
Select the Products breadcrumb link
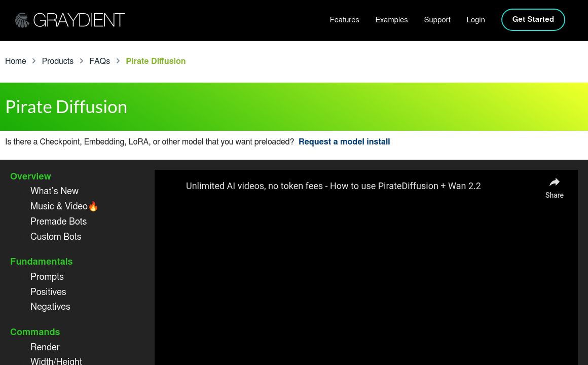(x=58, y=61)
